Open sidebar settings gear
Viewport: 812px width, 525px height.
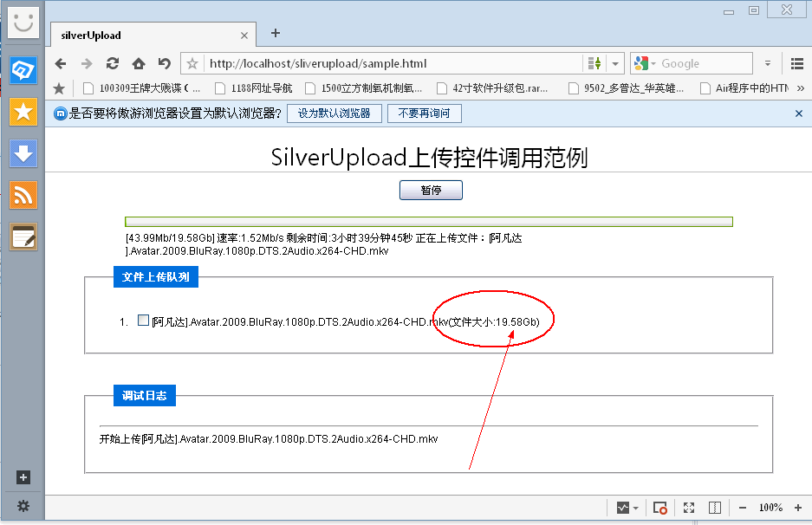click(23, 506)
